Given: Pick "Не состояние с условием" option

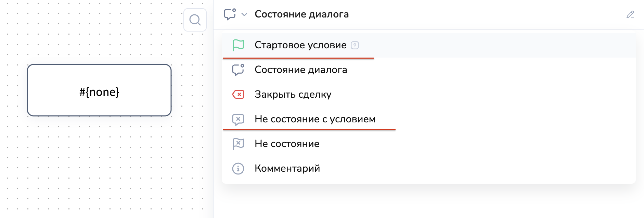Looking at the screenshot, I should pos(315,119).
